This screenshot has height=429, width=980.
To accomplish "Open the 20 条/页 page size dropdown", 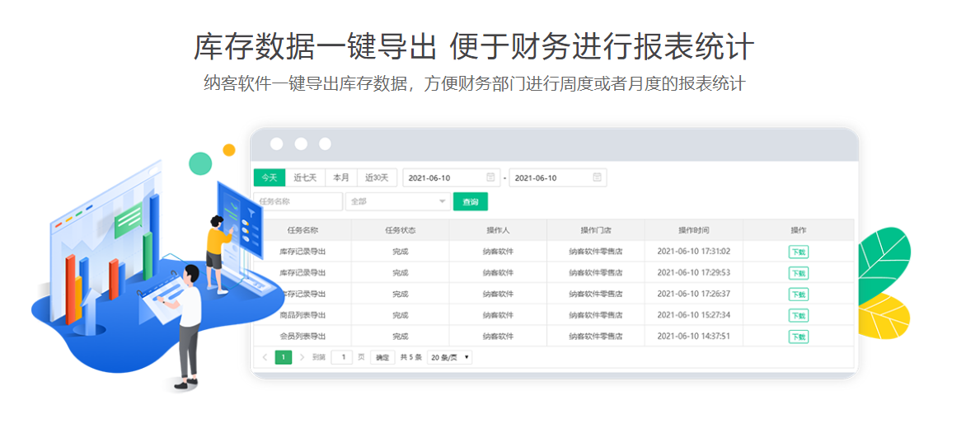I will point(449,357).
